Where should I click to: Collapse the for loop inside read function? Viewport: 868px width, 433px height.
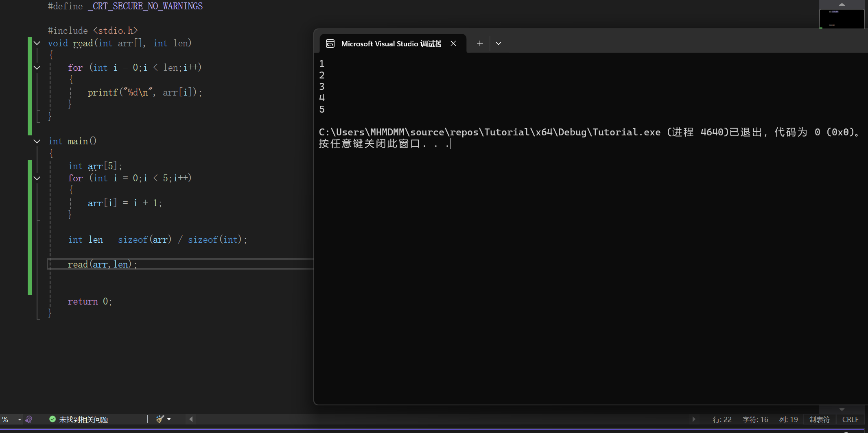point(37,67)
